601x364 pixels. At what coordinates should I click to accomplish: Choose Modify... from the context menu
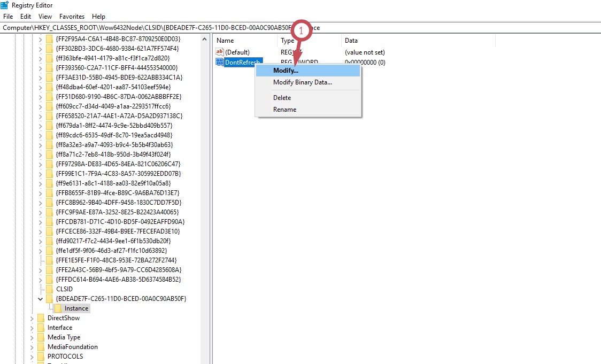point(286,71)
